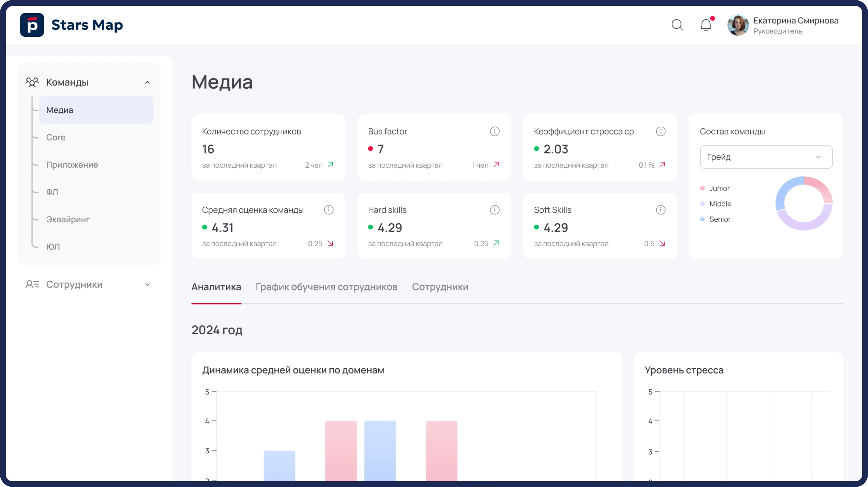Image resolution: width=868 pixels, height=487 pixels.
Task: Select Приложение team in sidebar
Action: click(x=72, y=165)
